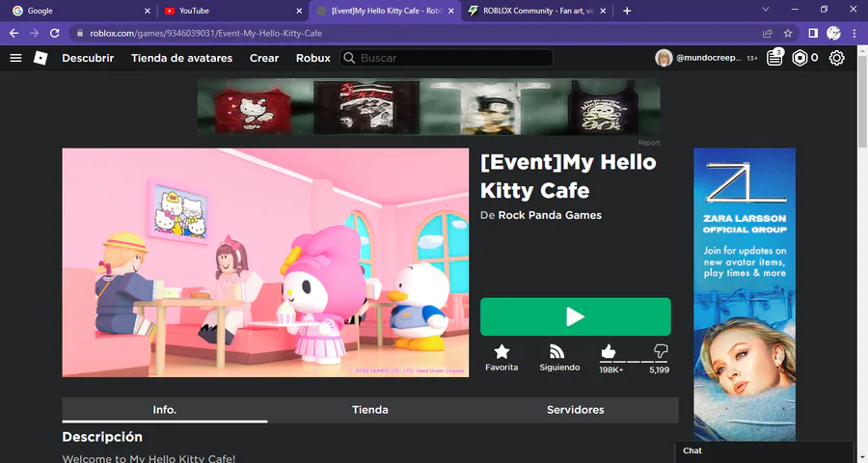Open the notifications icon with badge
The width and height of the screenshot is (868, 463).
[774, 57]
